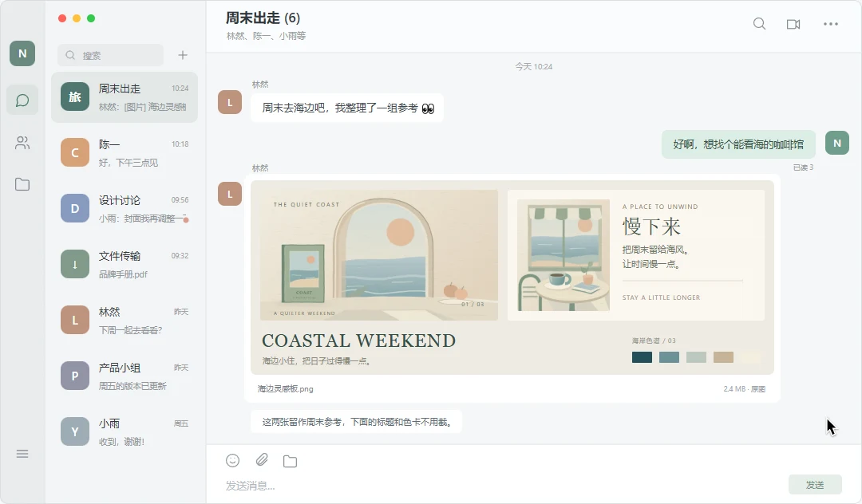862x504 pixels.
Task: Open folder icon in message toolbar
Action: tap(291, 461)
